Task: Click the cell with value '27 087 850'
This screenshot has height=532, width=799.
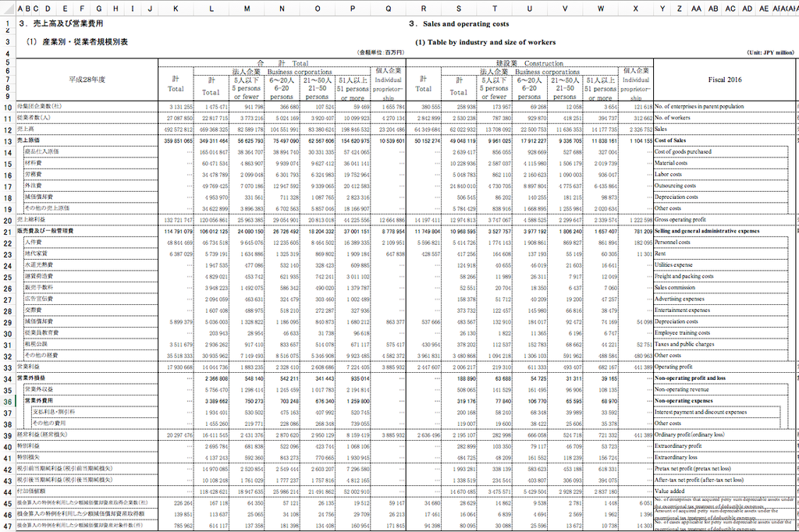Action: click(176, 119)
